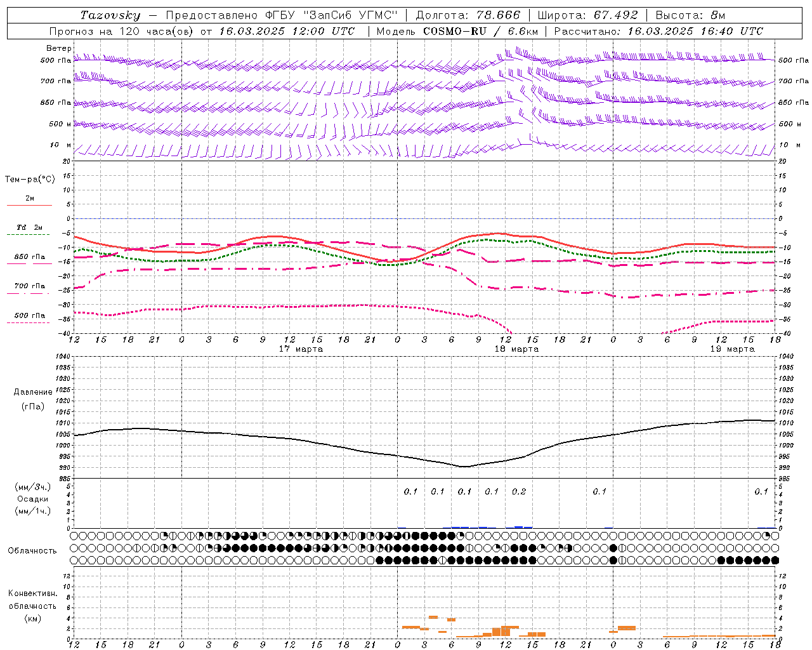Screen dimensions: 812x650
Task: Click the station name Tazovsky in the title
Action: pos(110,15)
